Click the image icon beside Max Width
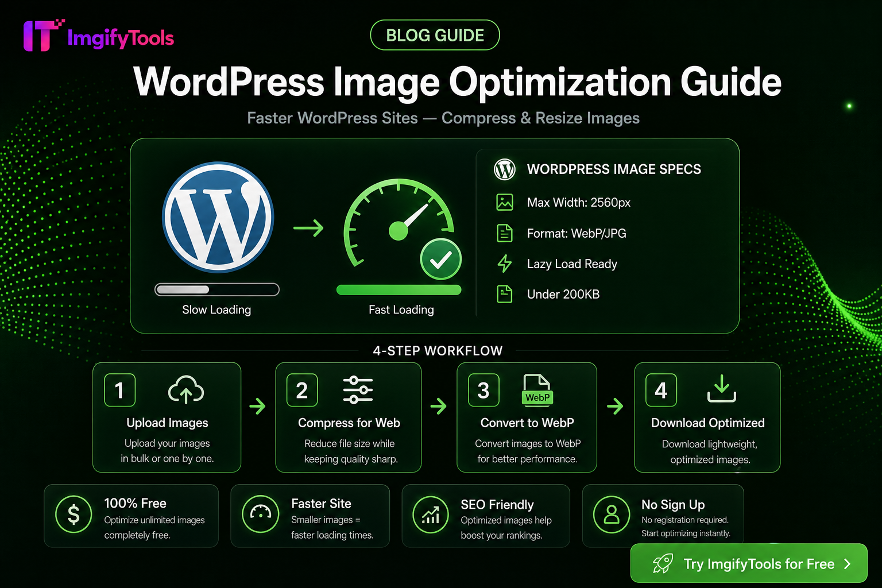 point(505,202)
